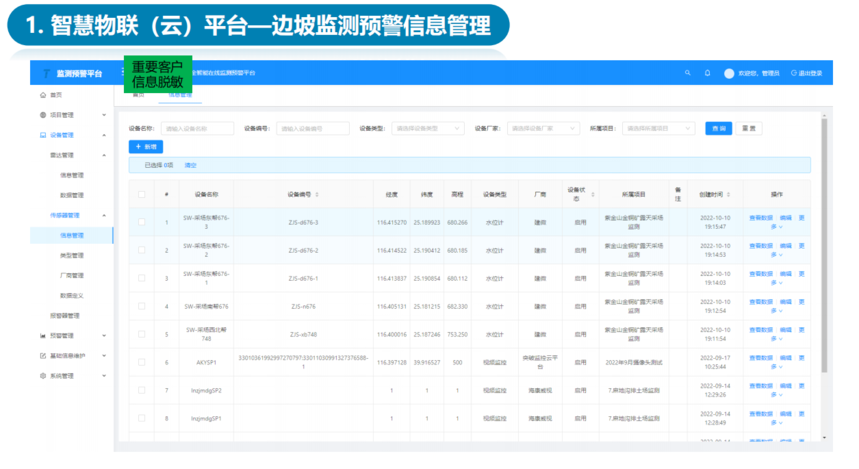Click 编辑 for row lnzjmdgSP2
This screenshot has width=859, height=469.
coord(786,386)
